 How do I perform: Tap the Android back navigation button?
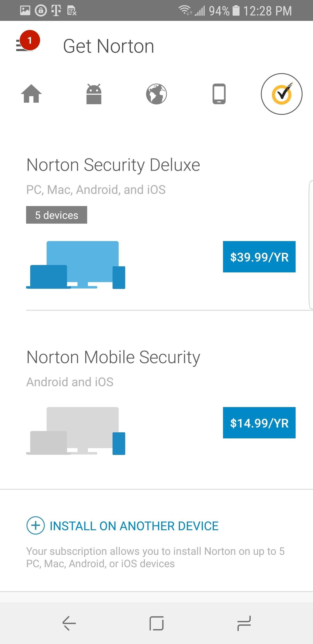coord(69,623)
